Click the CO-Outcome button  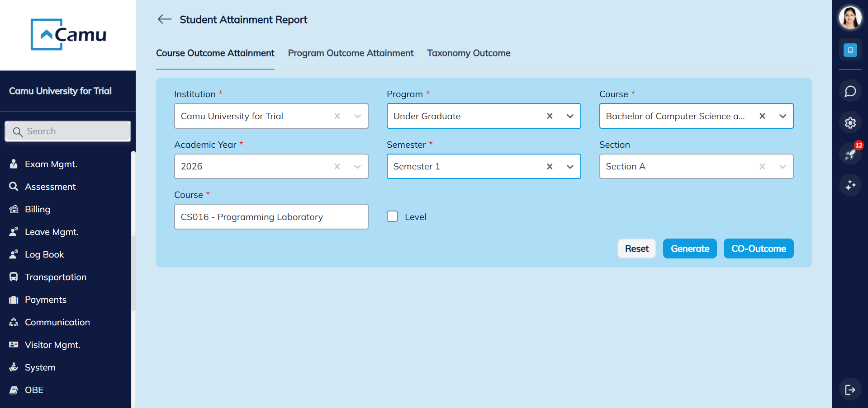(758, 248)
